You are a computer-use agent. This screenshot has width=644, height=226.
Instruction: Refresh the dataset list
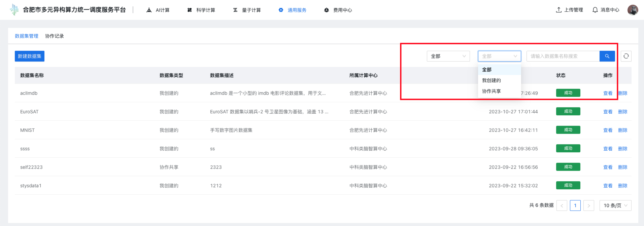(x=626, y=56)
